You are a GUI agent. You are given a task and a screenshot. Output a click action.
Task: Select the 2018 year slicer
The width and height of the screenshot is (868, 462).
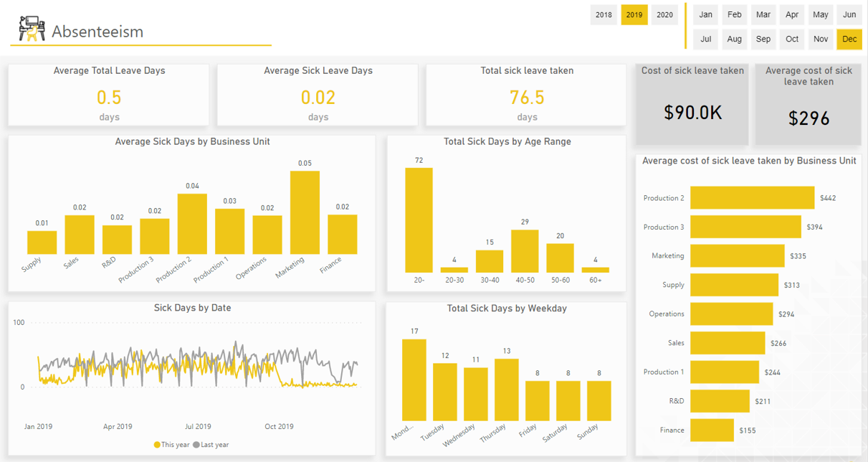tap(604, 15)
